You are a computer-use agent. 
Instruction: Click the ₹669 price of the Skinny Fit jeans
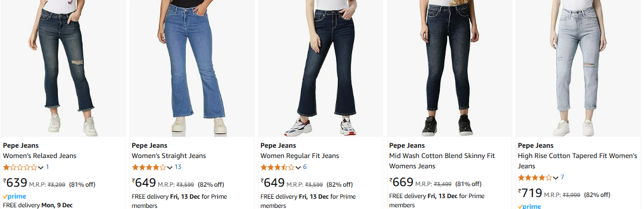point(401,183)
